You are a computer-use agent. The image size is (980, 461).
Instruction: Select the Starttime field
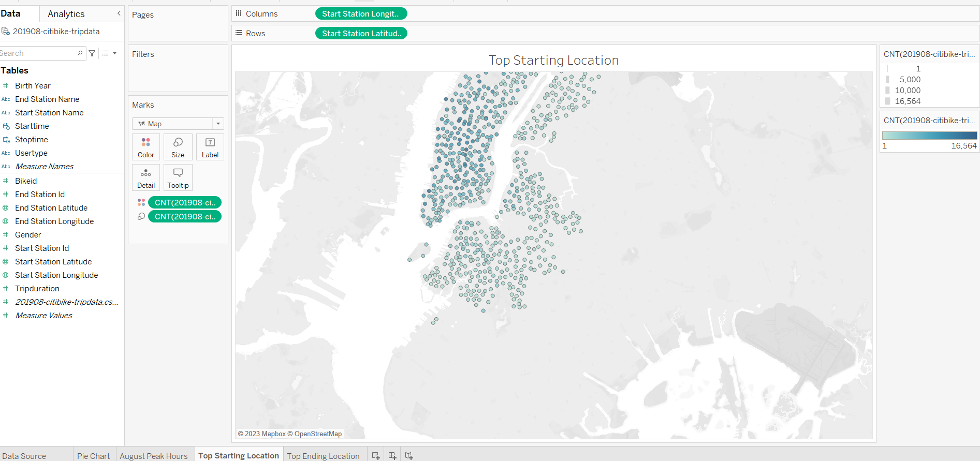click(32, 126)
